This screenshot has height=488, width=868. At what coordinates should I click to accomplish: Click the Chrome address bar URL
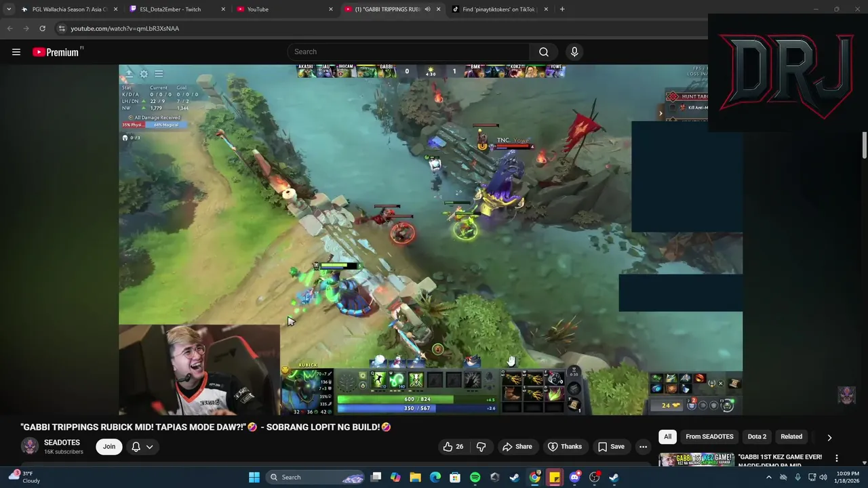(125, 28)
